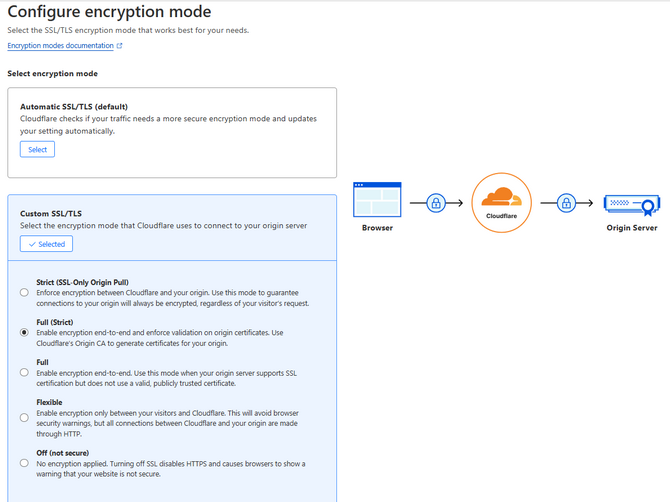Image resolution: width=670 pixels, height=502 pixels.
Task: Click the Browser label under the diagram
Action: tap(377, 228)
